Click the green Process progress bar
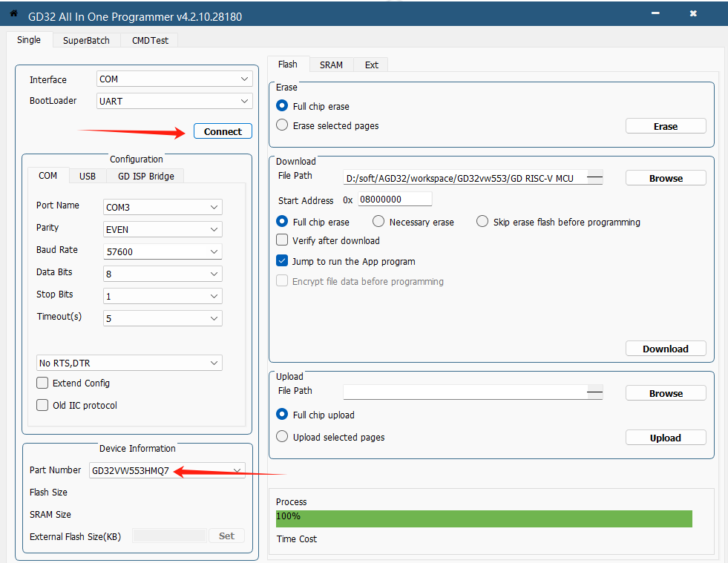The width and height of the screenshot is (728, 563). pos(483,518)
